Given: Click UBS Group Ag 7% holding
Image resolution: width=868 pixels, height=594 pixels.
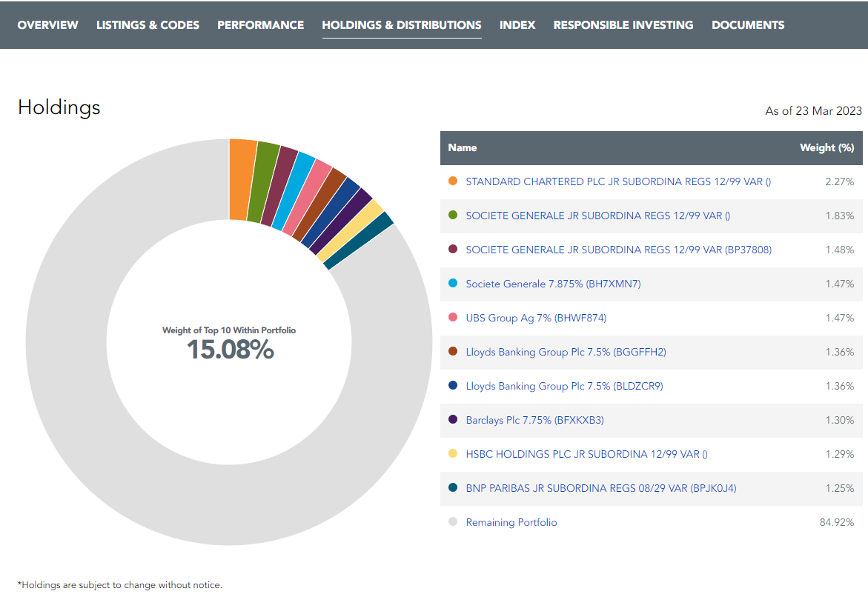Looking at the screenshot, I should 536,318.
